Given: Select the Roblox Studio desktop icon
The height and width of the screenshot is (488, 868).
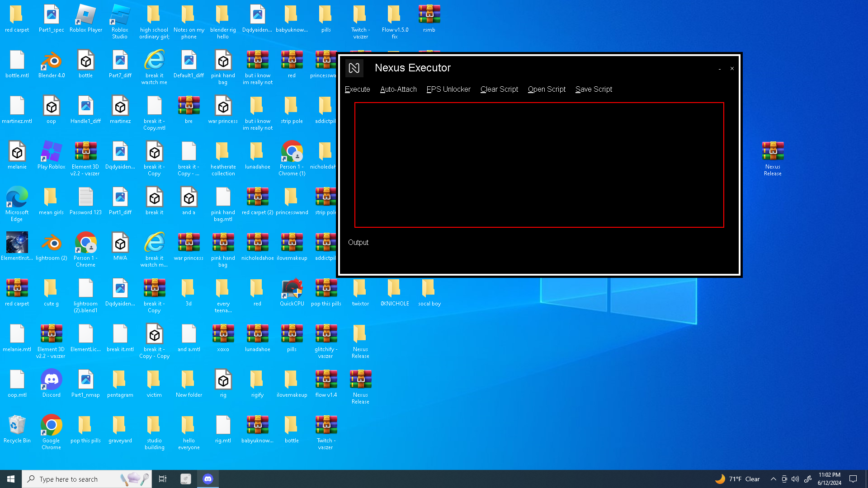Looking at the screenshot, I should (120, 20).
